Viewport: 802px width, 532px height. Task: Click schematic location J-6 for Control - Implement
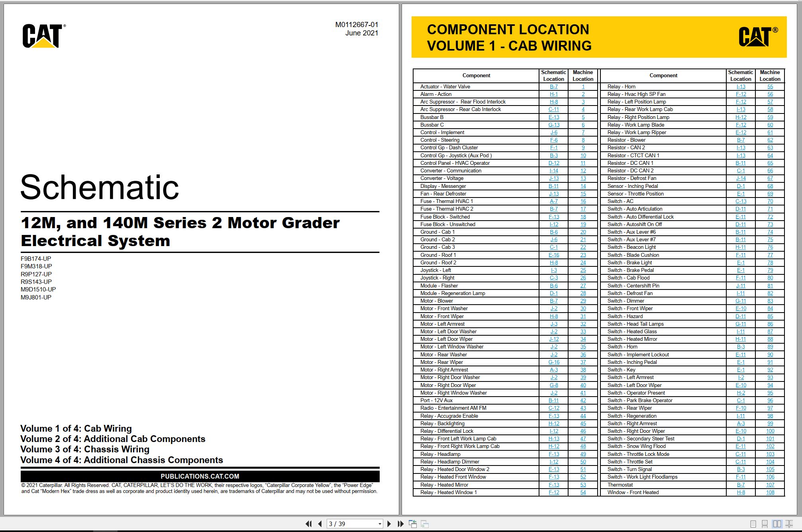(553, 132)
